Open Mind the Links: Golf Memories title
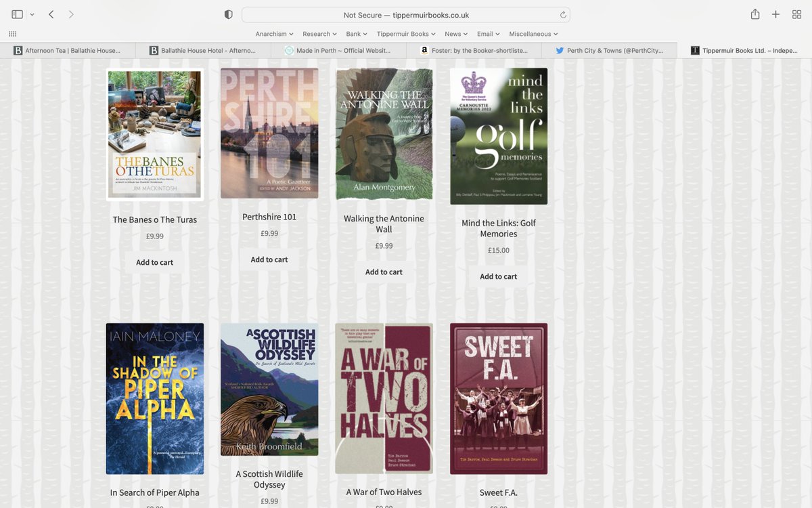This screenshot has width=812, height=508. click(x=499, y=228)
